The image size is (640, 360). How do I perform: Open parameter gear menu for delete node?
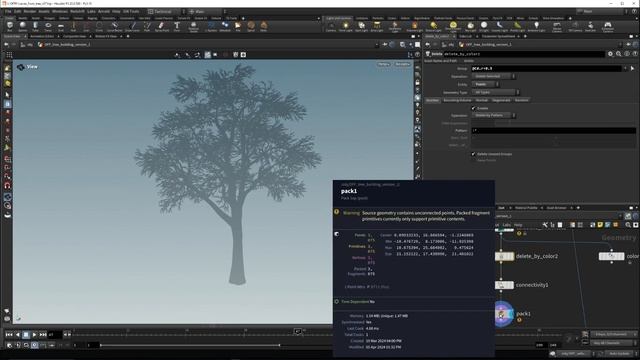pyautogui.click(x=610, y=54)
